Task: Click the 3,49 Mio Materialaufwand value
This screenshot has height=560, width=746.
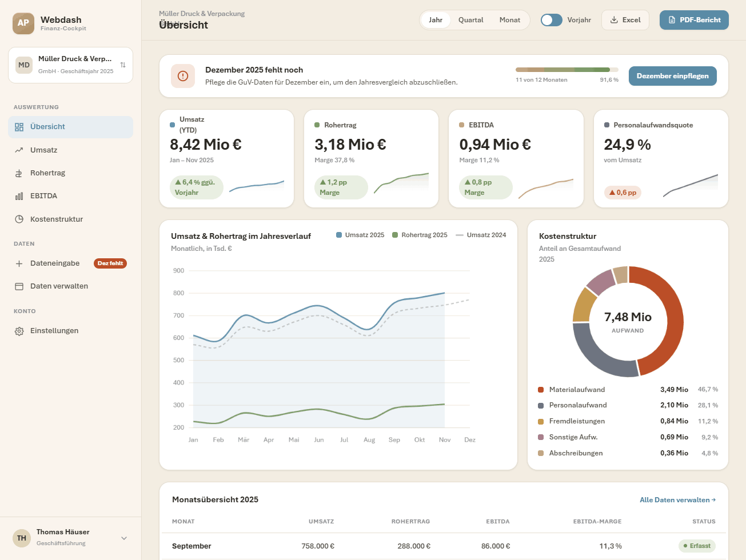Action: pos(674,390)
